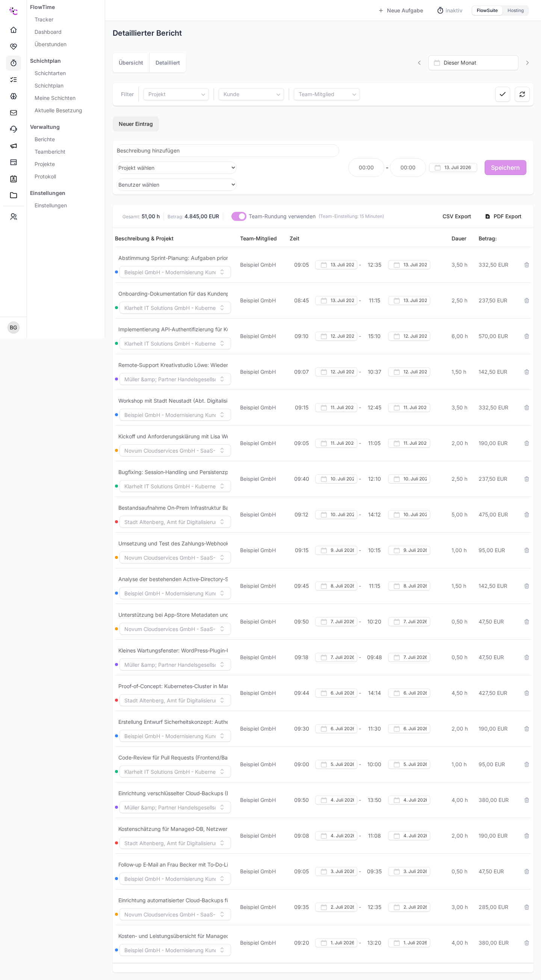Open the Dieser Monat date range picker

pyautogui.click(x=473, y=63)
